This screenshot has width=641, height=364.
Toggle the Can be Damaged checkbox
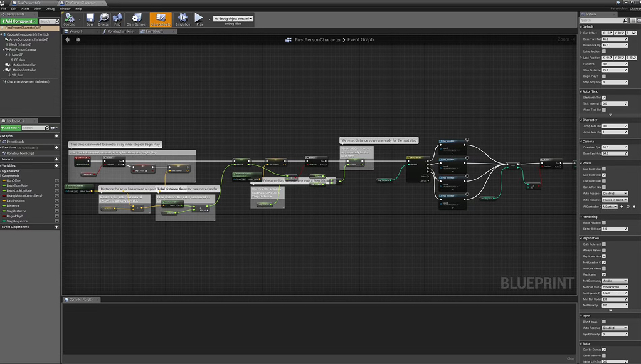click(604, 350)
